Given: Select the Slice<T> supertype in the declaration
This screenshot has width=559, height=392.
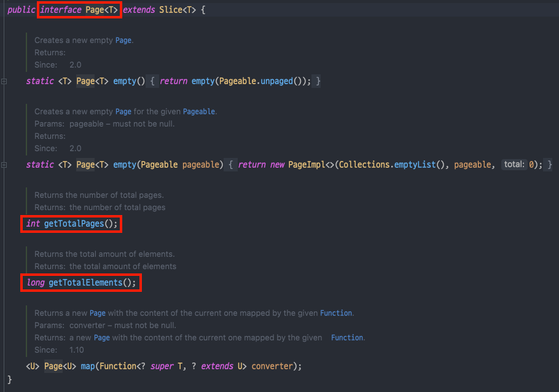Looking at the screenshot, I should (x=178, y=10).
